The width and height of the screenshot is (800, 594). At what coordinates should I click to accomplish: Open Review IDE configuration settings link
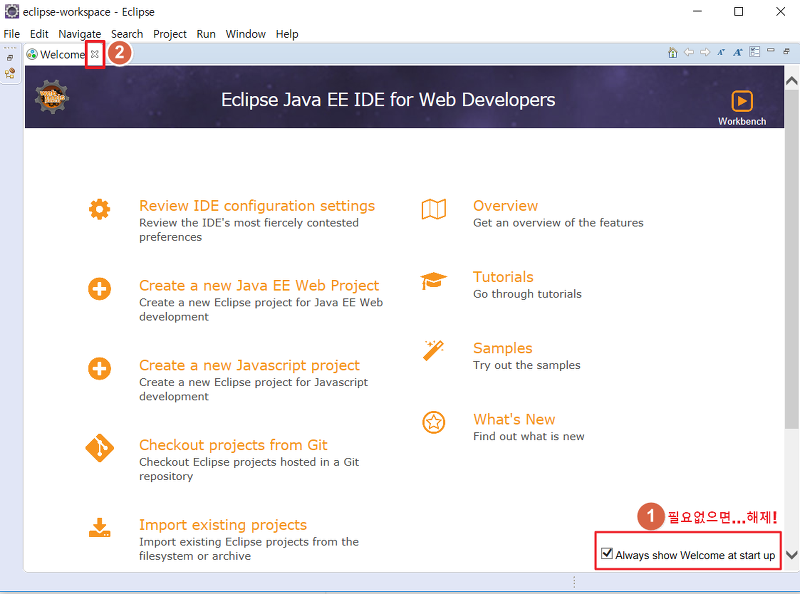pyautogui.click(x=257, y=206)
